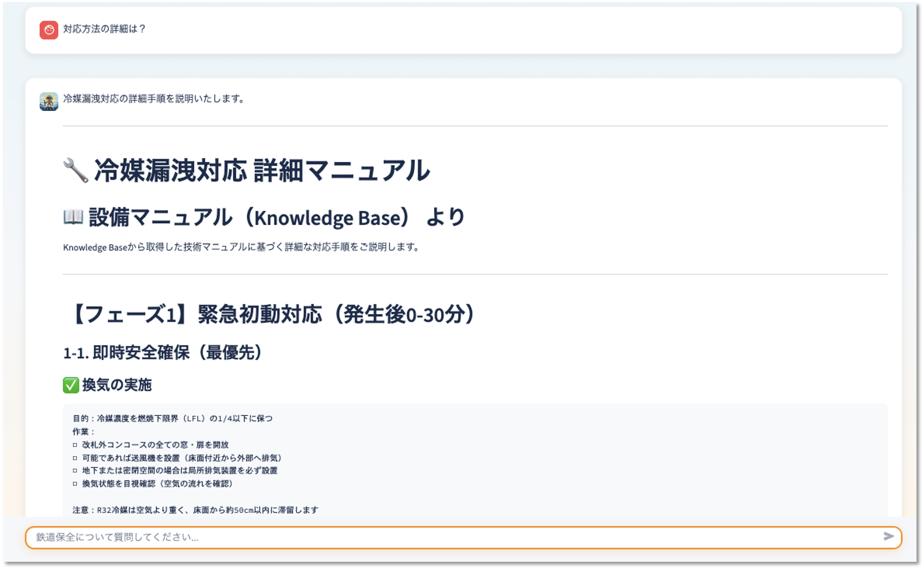Image resolution: width=924 pixels, height=569 pixels.
Task: Click the 注意：R32冷媒 note line
Action: (195, 510)
